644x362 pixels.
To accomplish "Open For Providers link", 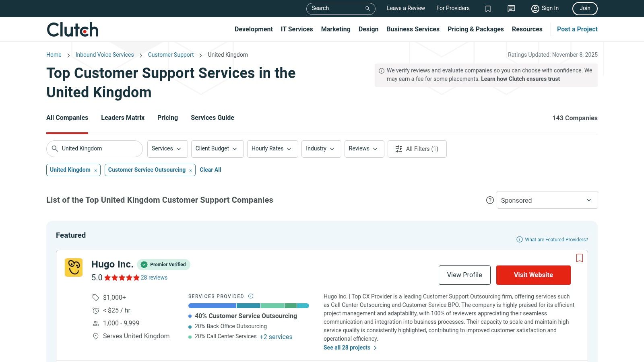I will [453, 8].
